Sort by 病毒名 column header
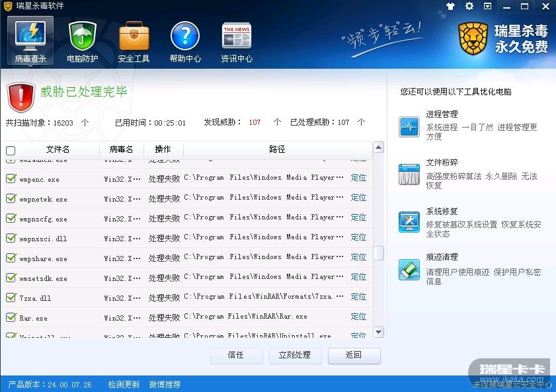This screenshot has height=392, width=556. pos(121,149)
